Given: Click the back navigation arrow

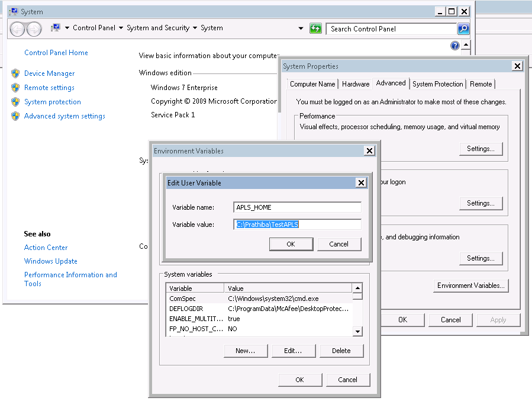Looking at the screenshot, I should 18,28.
